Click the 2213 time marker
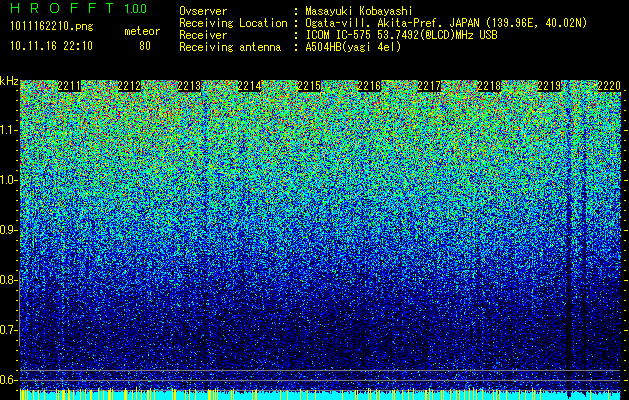The width and height of the screenshot is (629, 400). [x=189, y=86]
